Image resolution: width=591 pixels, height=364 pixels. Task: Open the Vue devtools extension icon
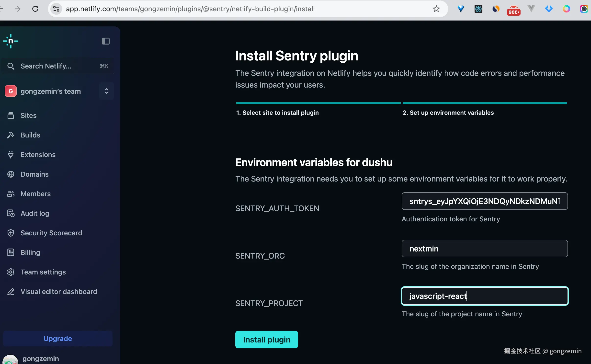[x=531, y=9]
